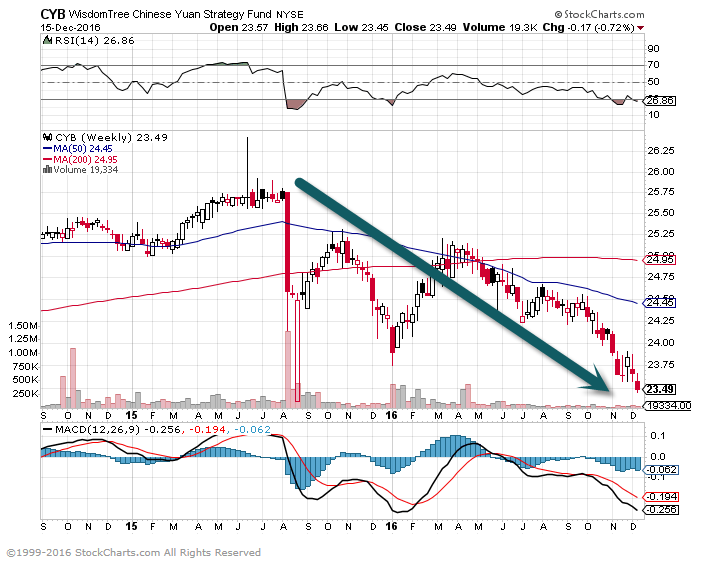Click the MA(200) 24.95 legend text
This screenshot has height=574, width=708.
tap(85, 159)
